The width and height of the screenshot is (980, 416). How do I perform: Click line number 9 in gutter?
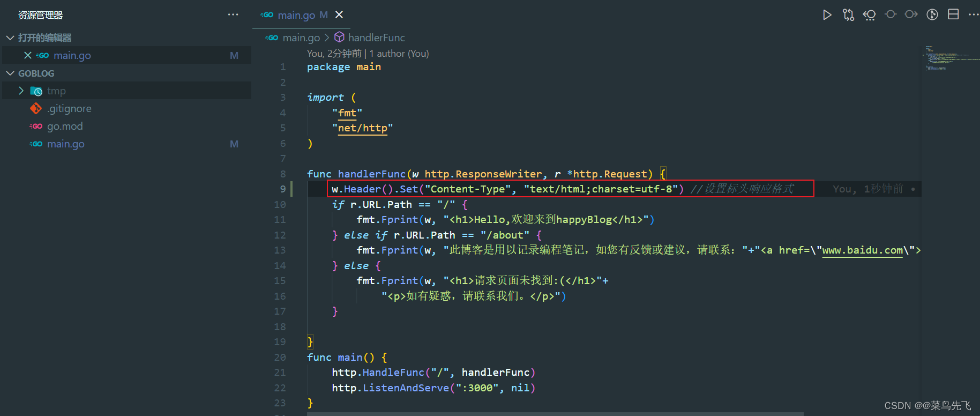282,189
